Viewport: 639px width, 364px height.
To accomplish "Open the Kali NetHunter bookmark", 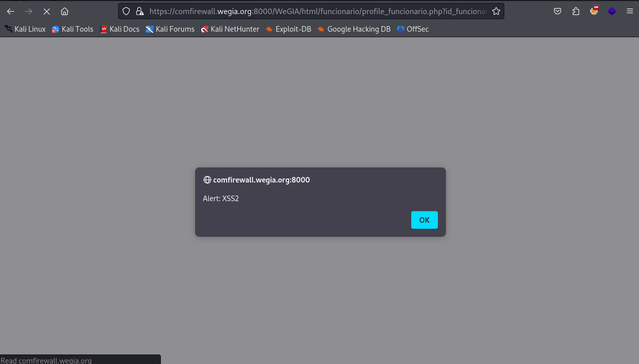I will pos(230,29).
